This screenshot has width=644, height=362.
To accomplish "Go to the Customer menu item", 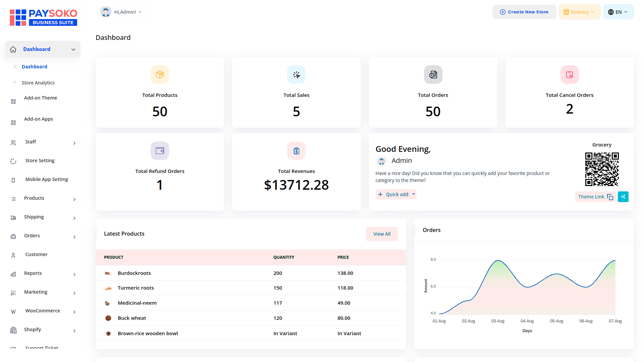I will pos(37,255).
